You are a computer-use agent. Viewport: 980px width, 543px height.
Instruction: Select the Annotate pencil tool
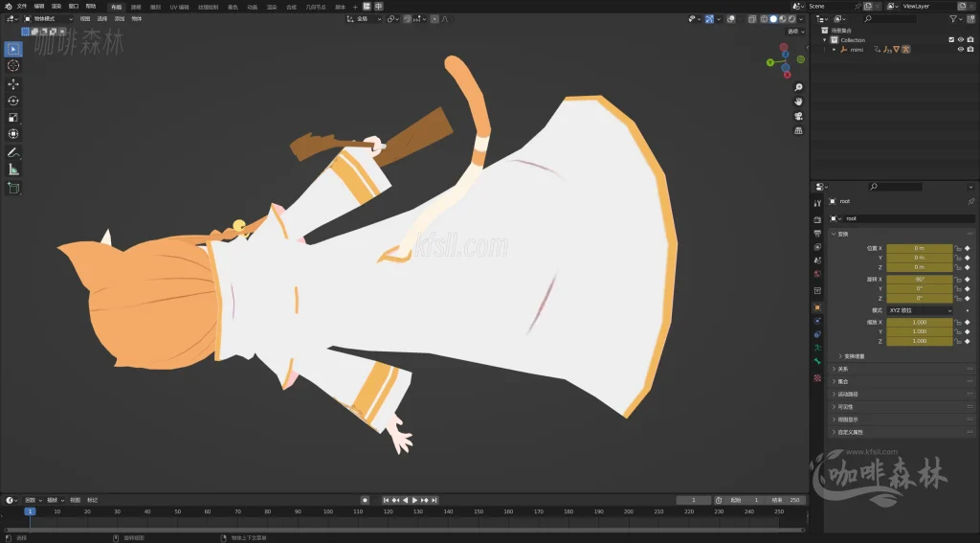(x=13, y=152)
